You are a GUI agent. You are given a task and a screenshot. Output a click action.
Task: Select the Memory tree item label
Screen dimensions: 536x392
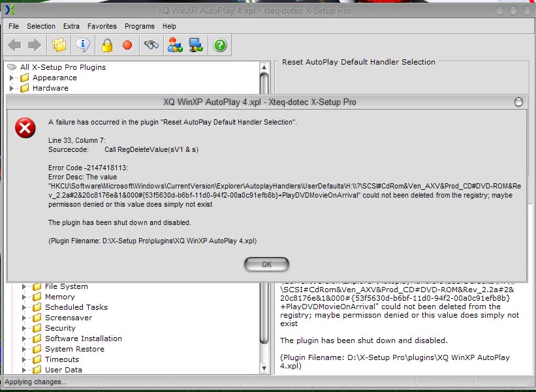pyautogui.click(x=60, y=297)
